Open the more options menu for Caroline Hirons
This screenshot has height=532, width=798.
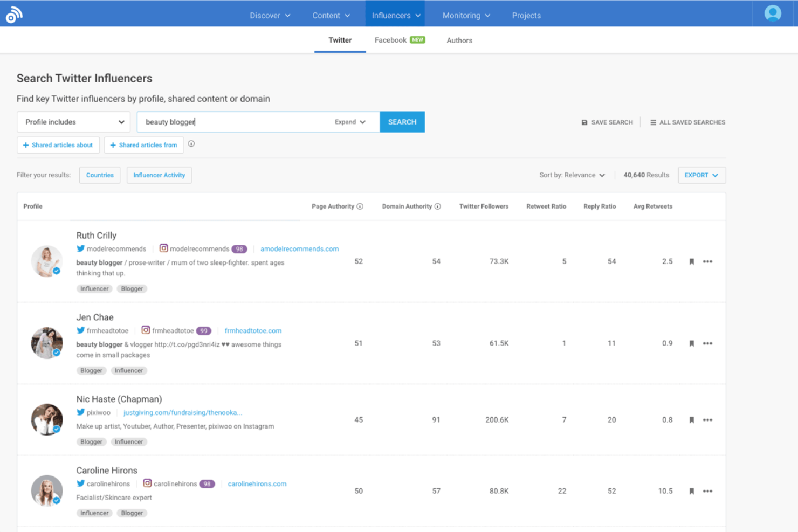(708, 491)
